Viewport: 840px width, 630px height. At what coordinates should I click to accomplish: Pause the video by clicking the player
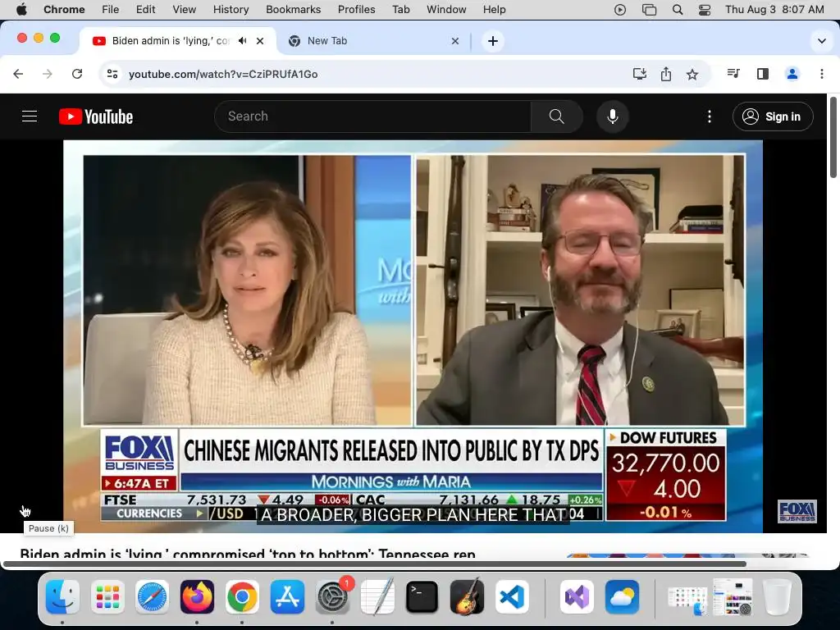click(x=413, y=336)
